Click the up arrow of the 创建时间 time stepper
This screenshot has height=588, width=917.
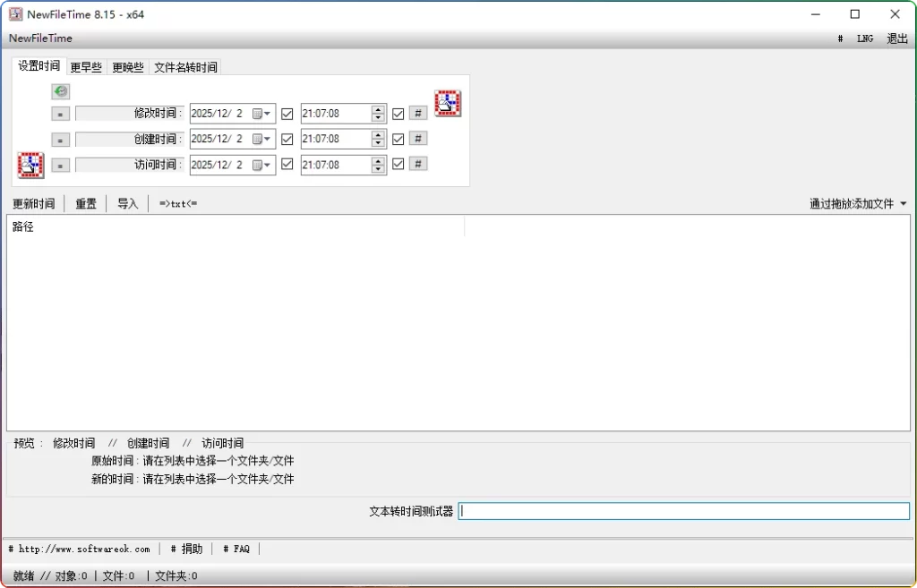click(x=377, y=134)
